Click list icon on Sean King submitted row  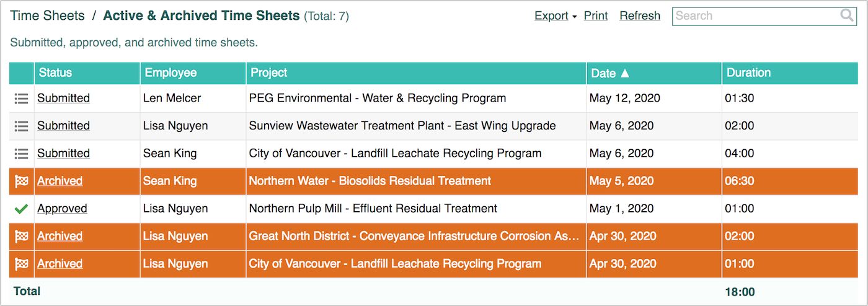(x=22, y=154)
